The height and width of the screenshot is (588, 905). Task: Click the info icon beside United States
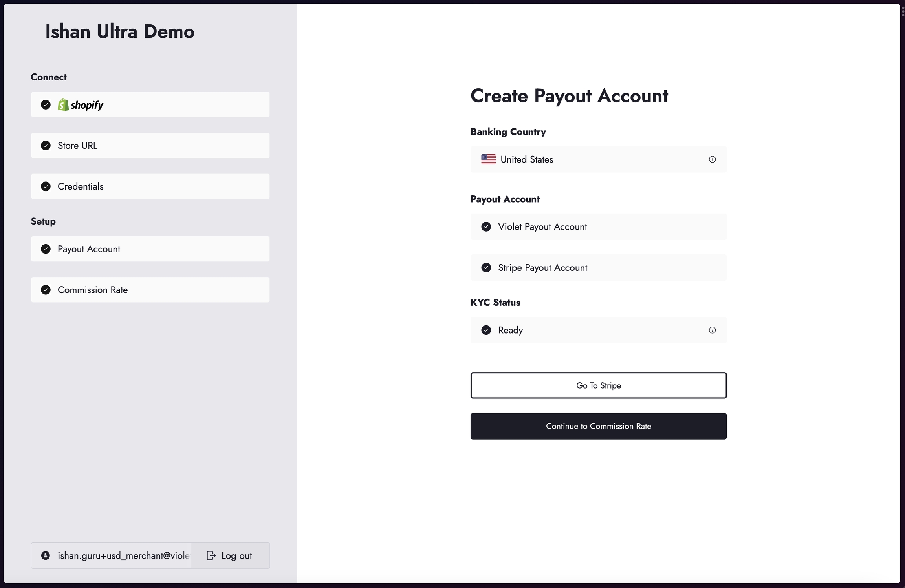click(x=712, y=159)
